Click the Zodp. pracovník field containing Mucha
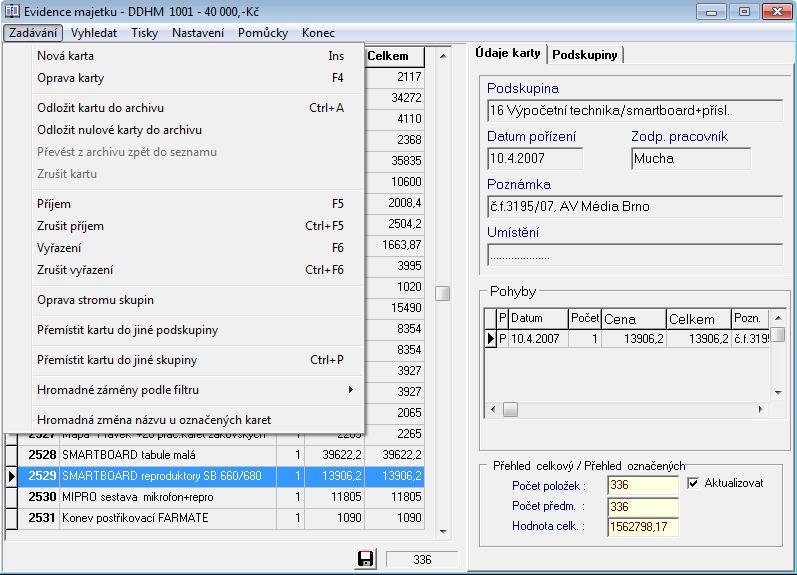The image size is (797, 575). [691, 159]
